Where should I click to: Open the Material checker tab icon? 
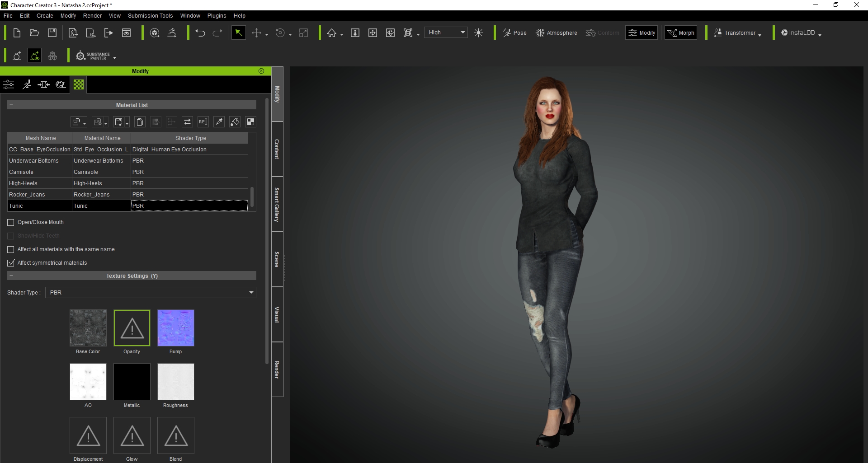pos(79,84)
